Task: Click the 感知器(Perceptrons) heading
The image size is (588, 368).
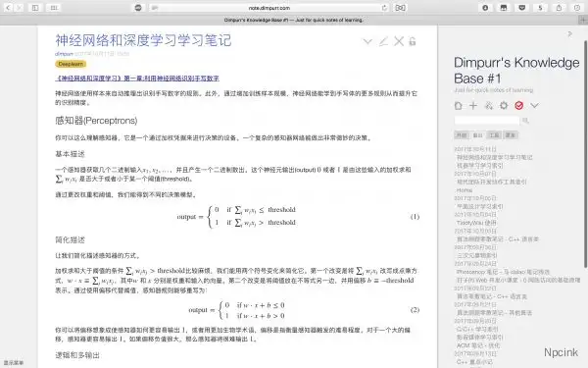Action: pyautogui.click(x=96, y=121)
